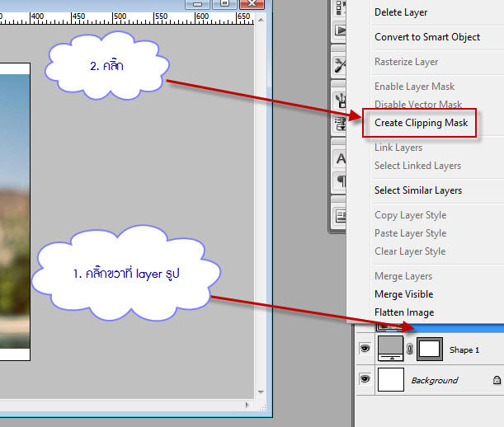Choose Merge Visible from the menu
Screen dimensions: 504x427
(403, 294)
